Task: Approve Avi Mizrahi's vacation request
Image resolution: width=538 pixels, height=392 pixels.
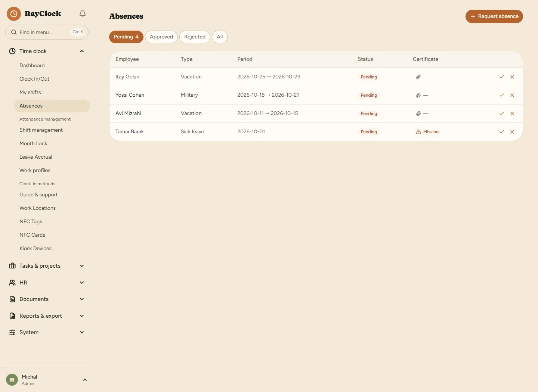Action: (x=502, y=113)
